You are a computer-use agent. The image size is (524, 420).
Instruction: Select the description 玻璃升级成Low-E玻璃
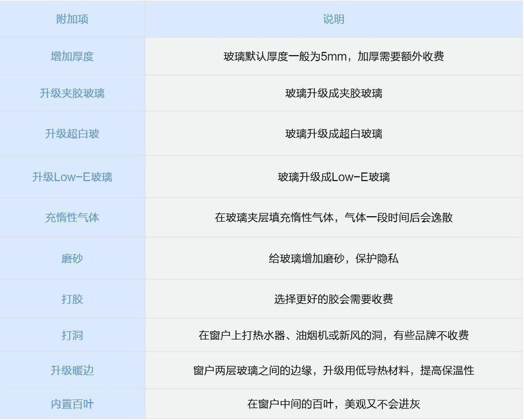(x=333, y=177)
